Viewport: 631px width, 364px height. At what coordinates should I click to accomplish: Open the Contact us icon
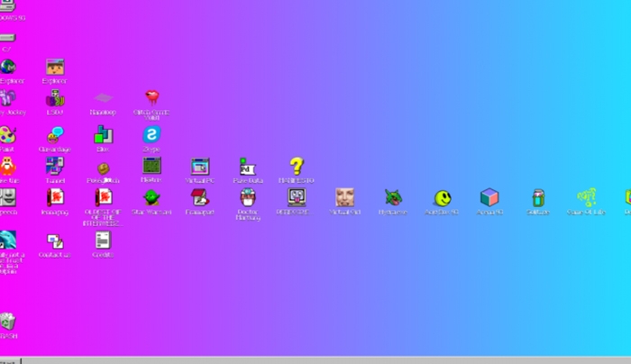point(55,241)
